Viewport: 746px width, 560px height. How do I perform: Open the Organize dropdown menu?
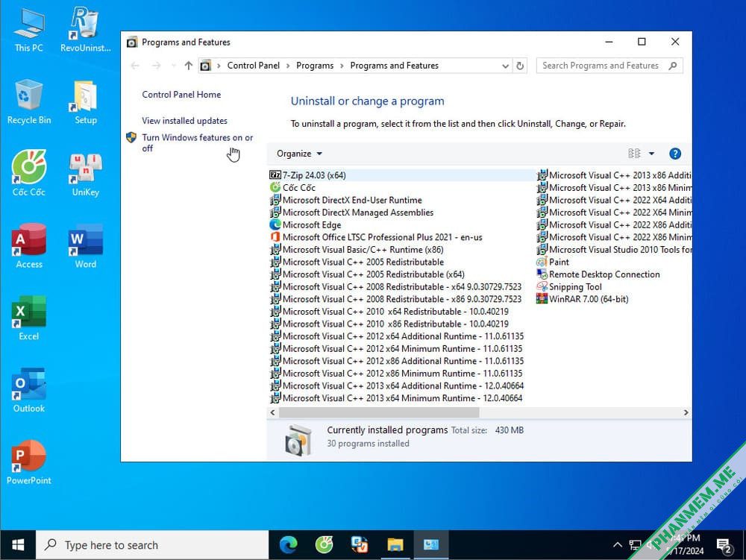299,154
